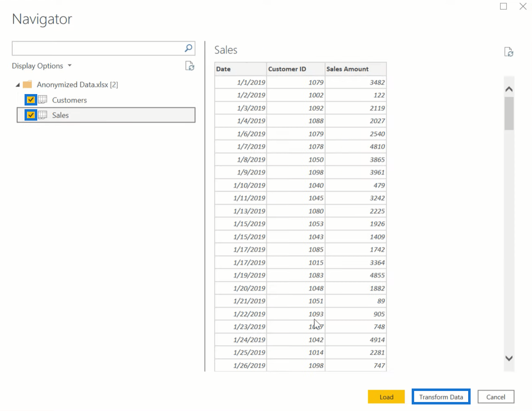Maximize the Navigator dialog window
The height and width of the screenshot is (411, 532).
[x=503, y=6]
